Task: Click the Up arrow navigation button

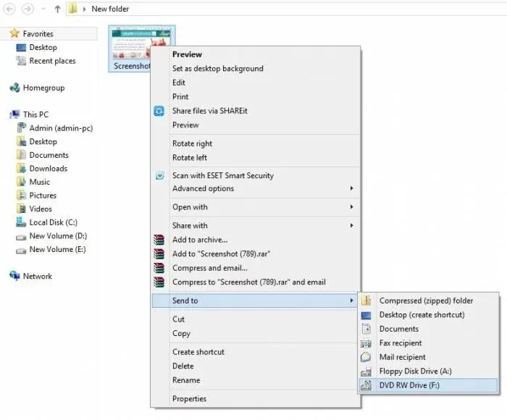Action: click(57, 9)
